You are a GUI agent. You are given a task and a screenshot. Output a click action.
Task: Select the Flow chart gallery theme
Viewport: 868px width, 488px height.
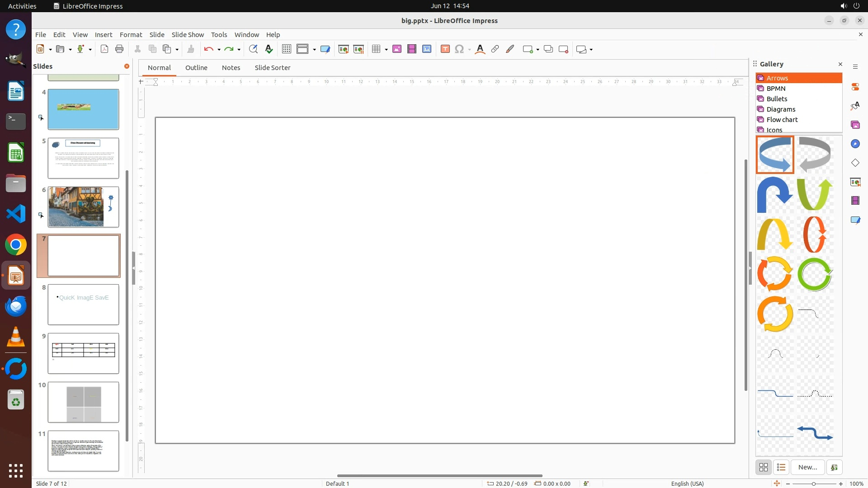click(782, 120)
